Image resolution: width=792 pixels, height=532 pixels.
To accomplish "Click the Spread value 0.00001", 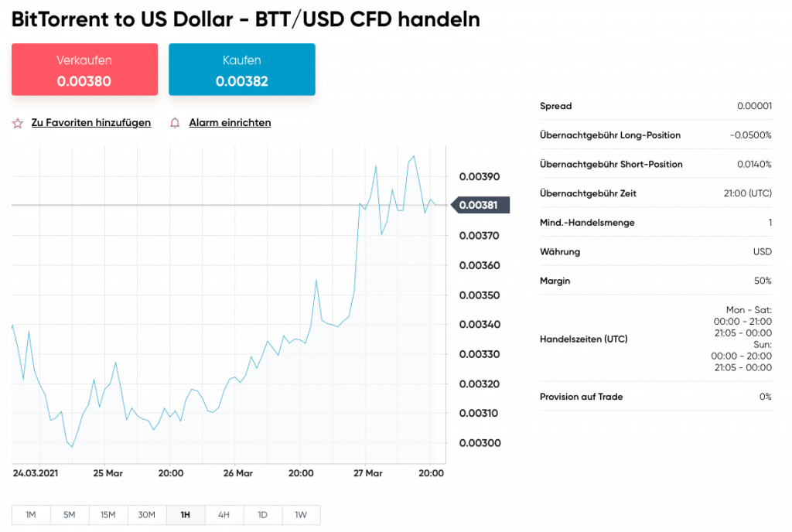I will pos(754,106).
